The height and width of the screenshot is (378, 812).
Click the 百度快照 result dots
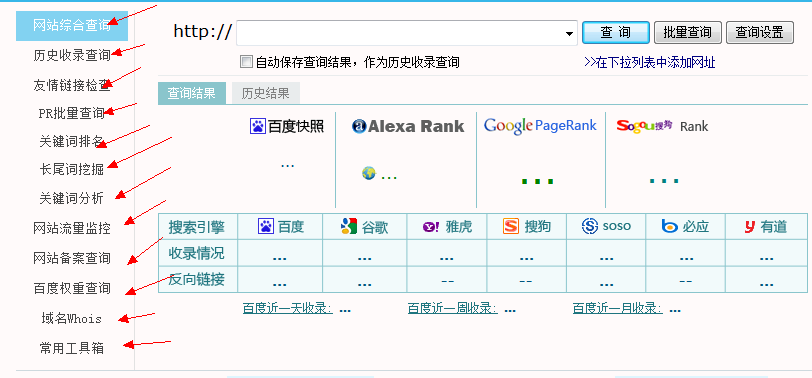[287, 166]
